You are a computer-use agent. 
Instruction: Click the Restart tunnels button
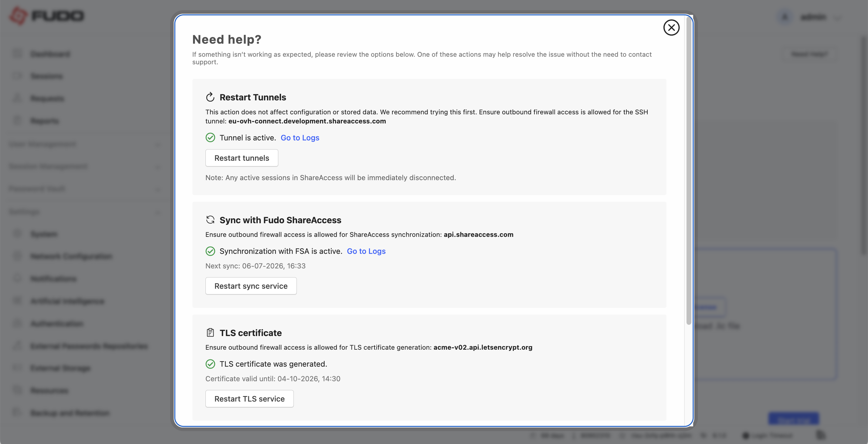pyautogui.click(x=242, y=158)
